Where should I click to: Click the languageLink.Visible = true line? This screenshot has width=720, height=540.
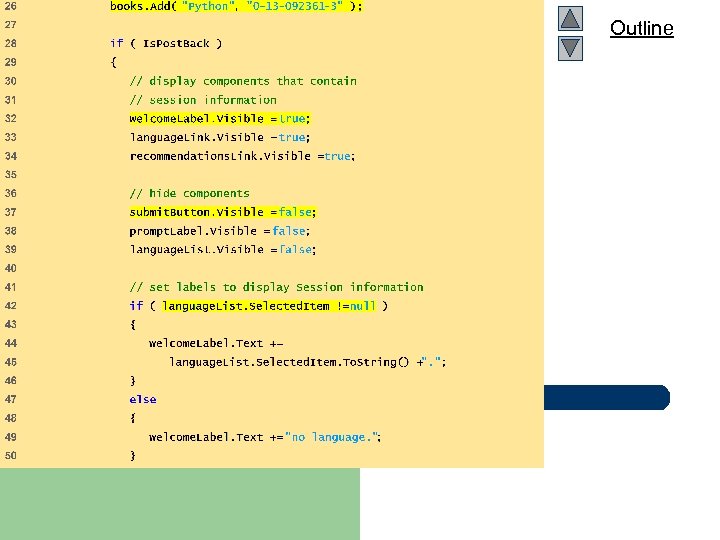pos(220,137)
